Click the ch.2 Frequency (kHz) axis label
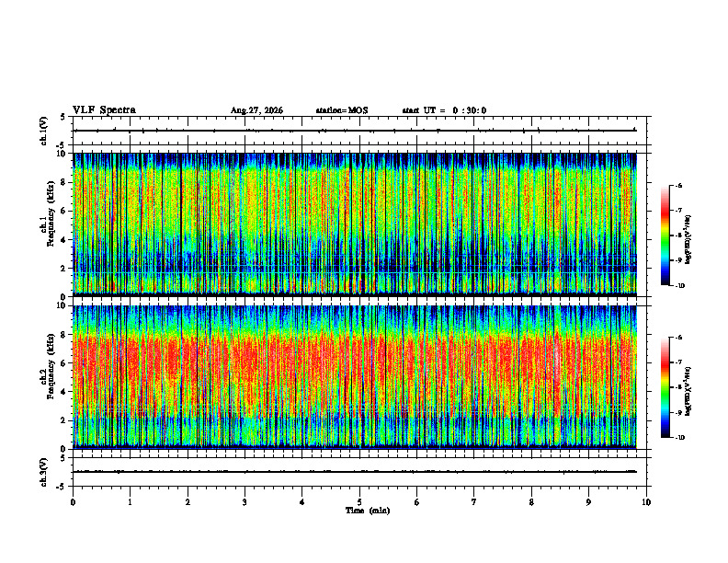This screenshot has height=563, width=728. [x=47, y=377]
